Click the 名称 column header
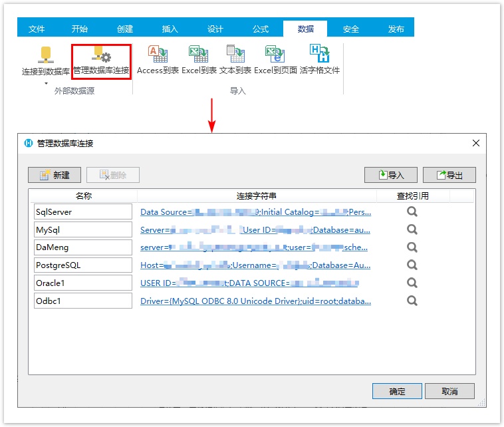 (83, 196)
